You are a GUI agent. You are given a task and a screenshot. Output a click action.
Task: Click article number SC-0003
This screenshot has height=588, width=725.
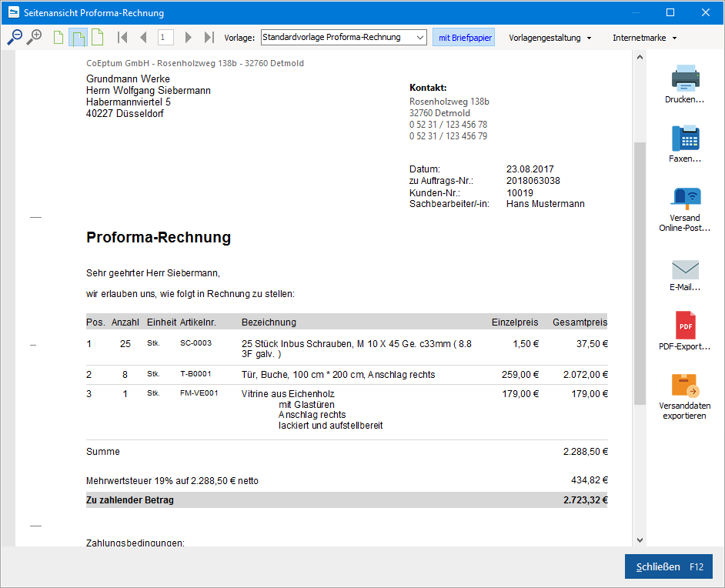pyautogui.click(x=196, y=343)
